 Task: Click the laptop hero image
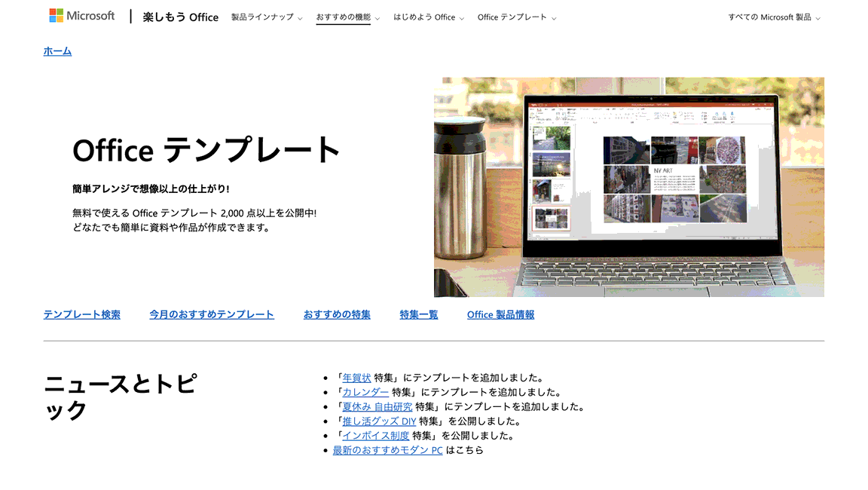pos(629,187)
